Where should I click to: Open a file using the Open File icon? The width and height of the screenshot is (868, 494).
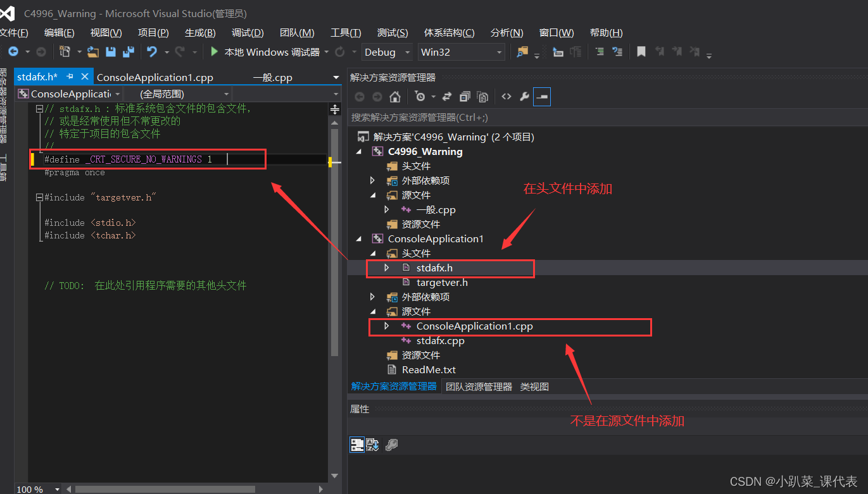[x=92, y=52]
